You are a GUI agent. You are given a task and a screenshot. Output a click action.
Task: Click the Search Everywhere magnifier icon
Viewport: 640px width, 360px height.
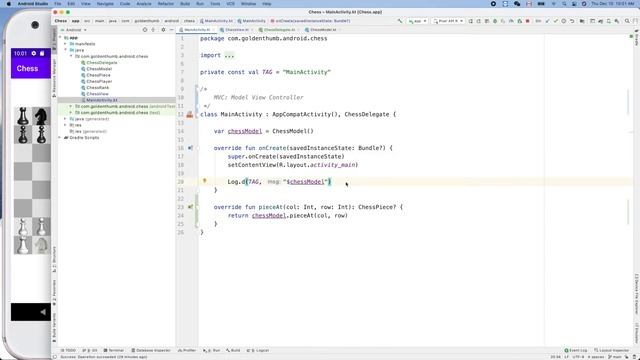point(627,21)
